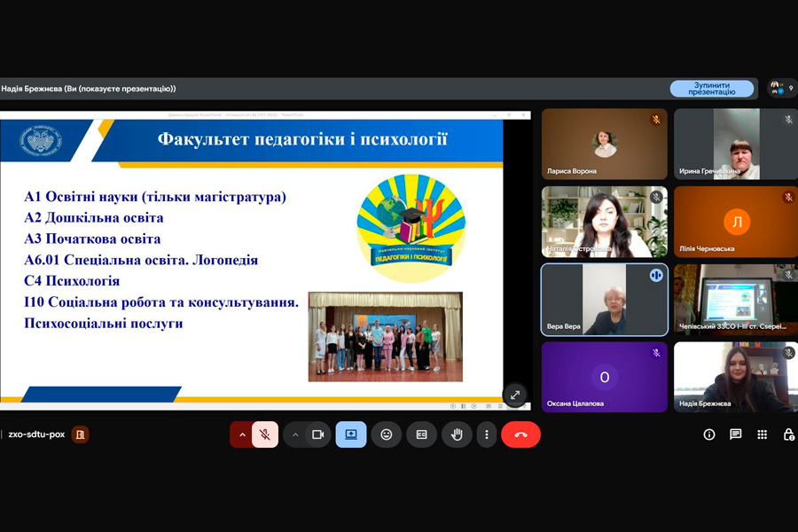The image size is (798, 532).
Task: Turn off the camera
Action: tap(317, 434)
